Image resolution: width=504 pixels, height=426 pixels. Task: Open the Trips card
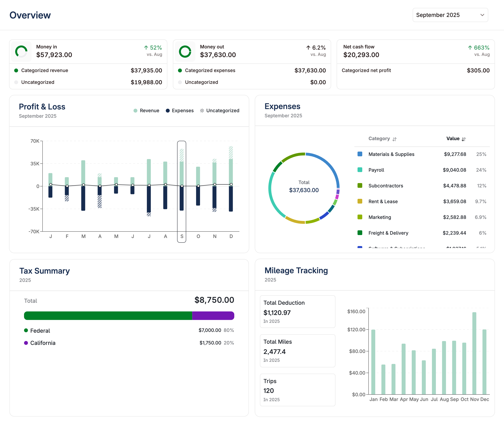point(297,390)
